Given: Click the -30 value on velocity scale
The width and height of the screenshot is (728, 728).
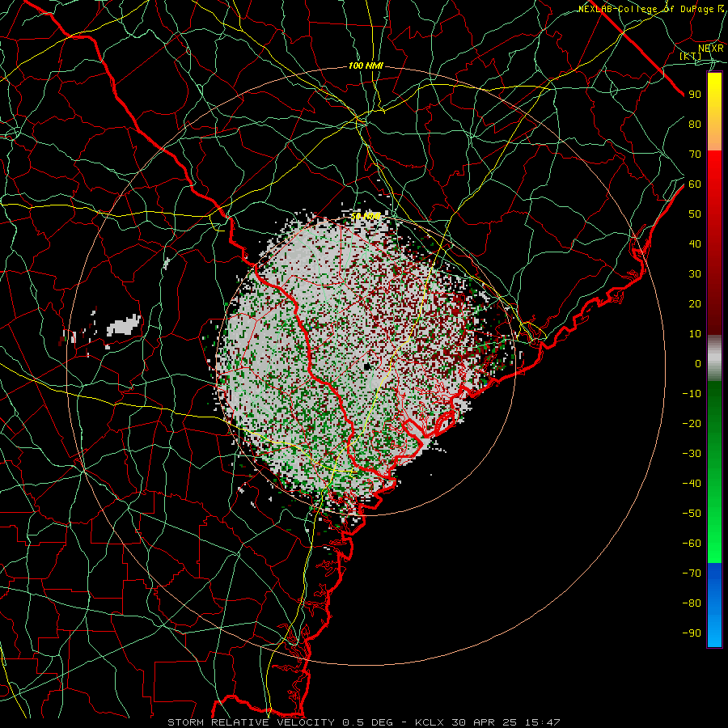Looking at the screenshot, I should [692, 454].
